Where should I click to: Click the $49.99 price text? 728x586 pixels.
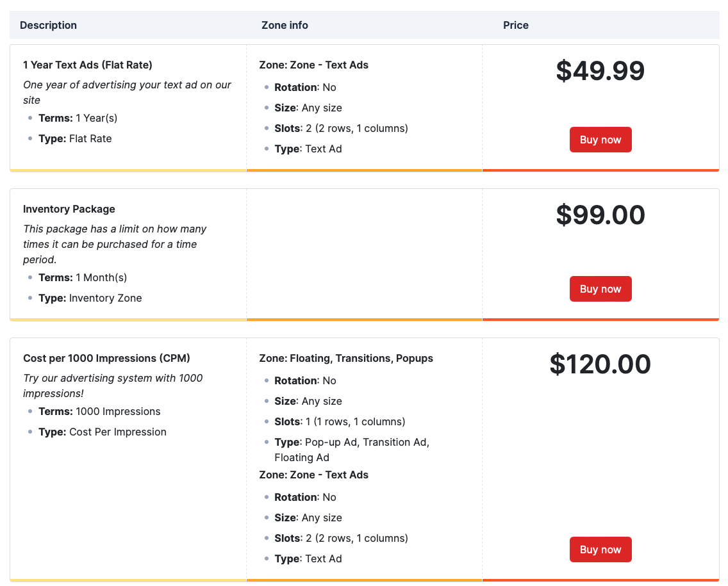click(600, 70)
